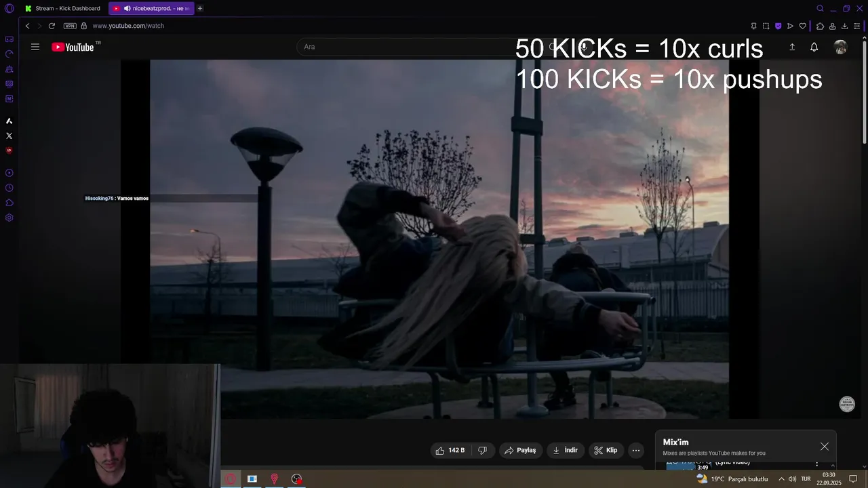Click the Paylaş share button
This screenshot has height=488, width=868.
click(x=520, y=450)
